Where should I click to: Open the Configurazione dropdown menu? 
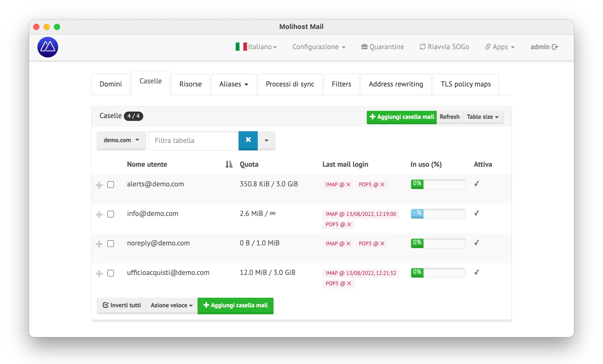(x=319, y=47)
